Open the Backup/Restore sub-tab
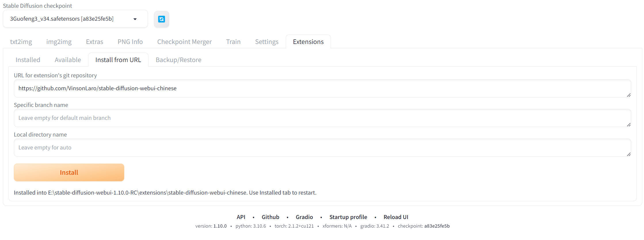Image resolution: width=644 pixels, height=240 pixels. click(178, 60)
